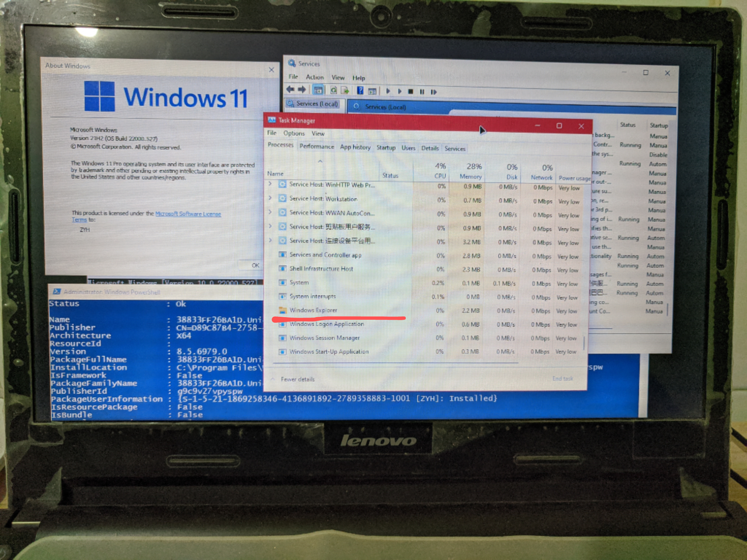Switch to the Services tab in Task Manager
The width and height of the screenshot is (747, 560).
455,148
